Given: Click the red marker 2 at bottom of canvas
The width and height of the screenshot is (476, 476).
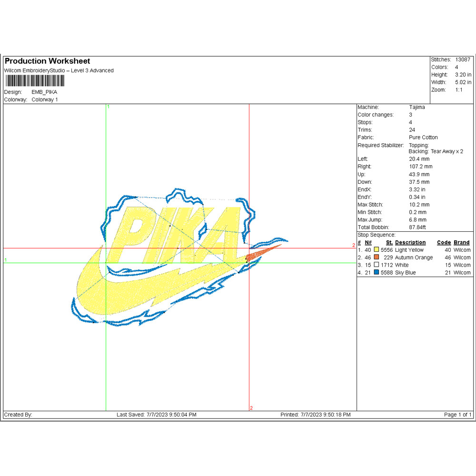Looking at the screenshot, I should coord(251,408).
